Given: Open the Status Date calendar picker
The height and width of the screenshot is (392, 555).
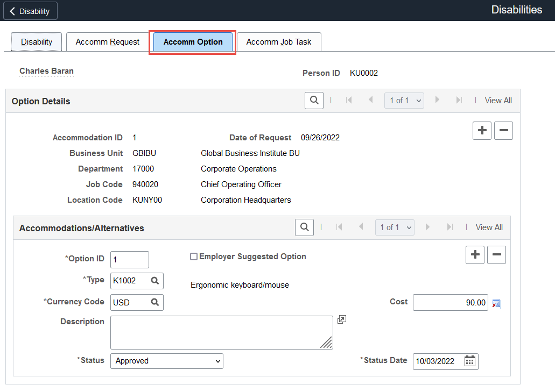Looking at the screenshot, I should tap(470, 361).
